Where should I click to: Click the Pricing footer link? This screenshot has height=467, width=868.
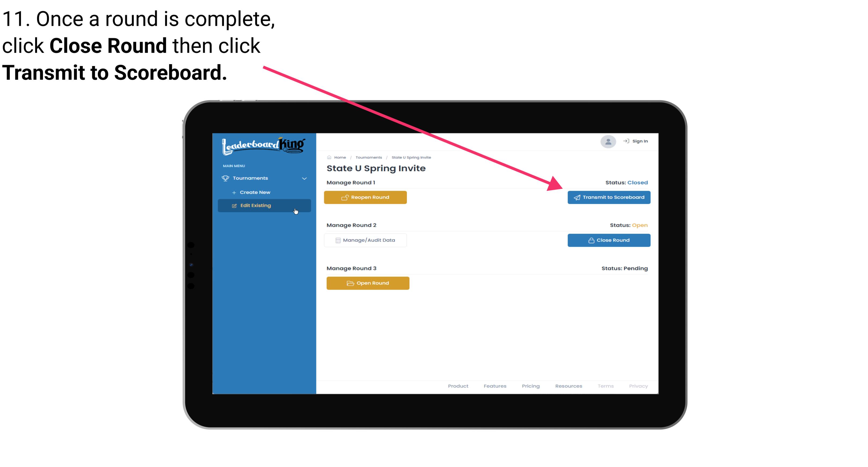point(530,386)
